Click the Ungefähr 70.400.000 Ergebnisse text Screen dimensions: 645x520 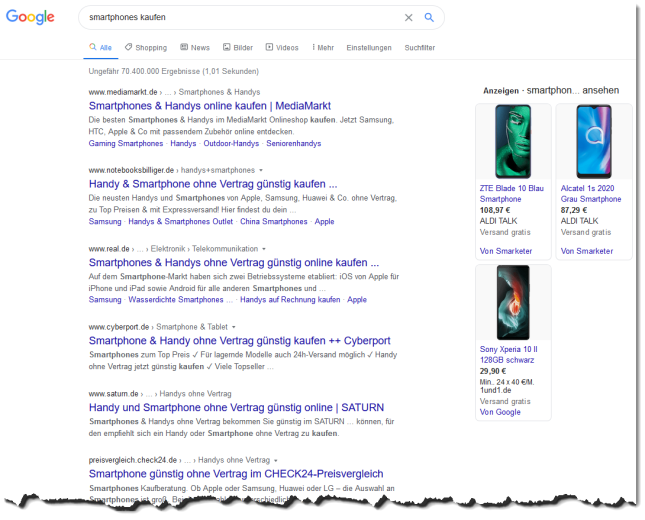(x=174, y=71)
